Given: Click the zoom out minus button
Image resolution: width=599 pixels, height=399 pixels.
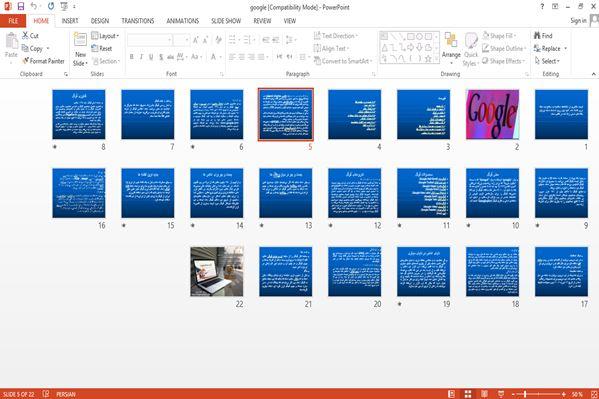Looking at the screenshot, I should tap(513, 394).
